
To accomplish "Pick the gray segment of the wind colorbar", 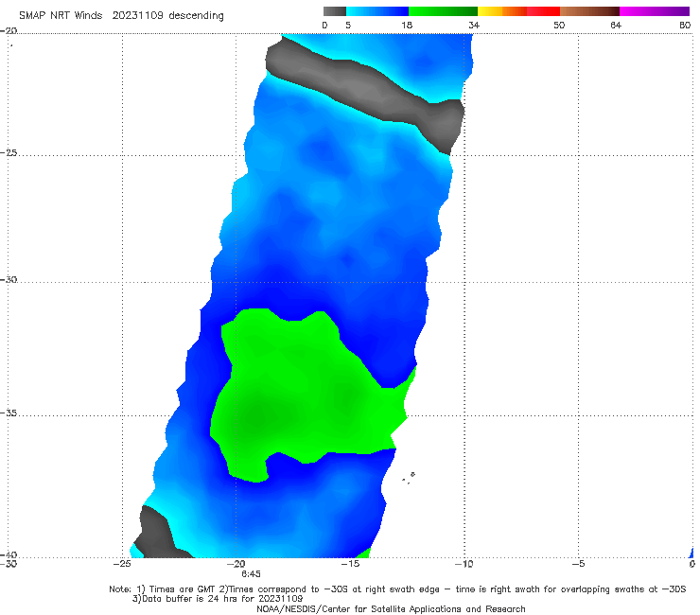I will 334,11.
